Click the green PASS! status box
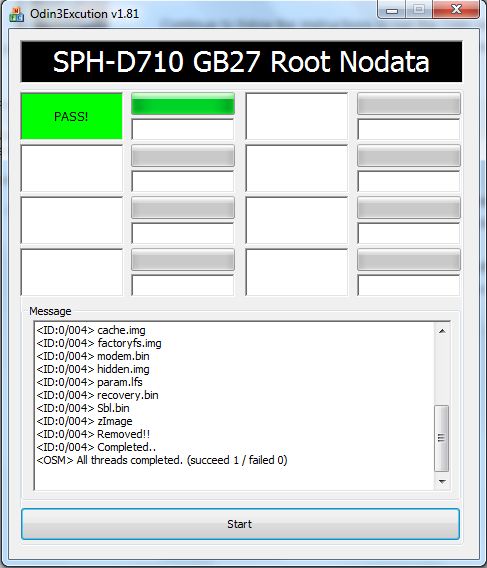The height and width of the screenshot is (568, 487). click(71, 116)
